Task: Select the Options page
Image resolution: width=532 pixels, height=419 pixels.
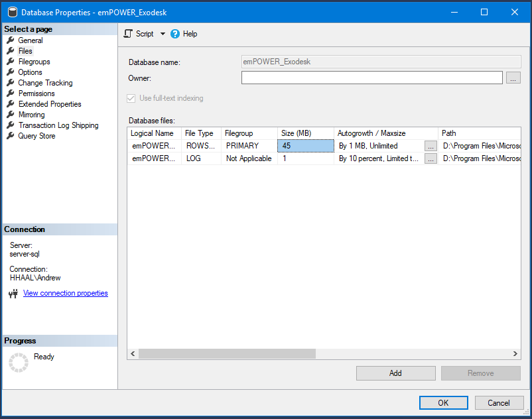Action: pos(30,72)
